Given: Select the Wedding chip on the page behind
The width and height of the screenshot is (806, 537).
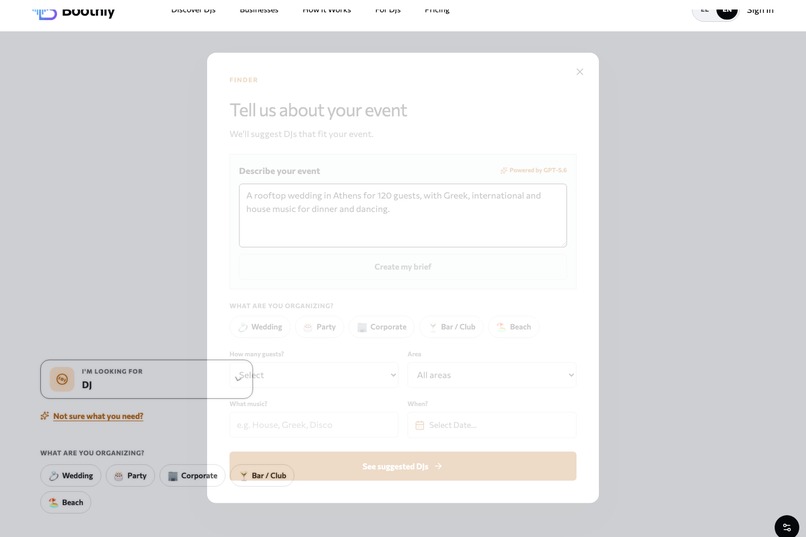Looking at the screenshot, I should [71, 476].
